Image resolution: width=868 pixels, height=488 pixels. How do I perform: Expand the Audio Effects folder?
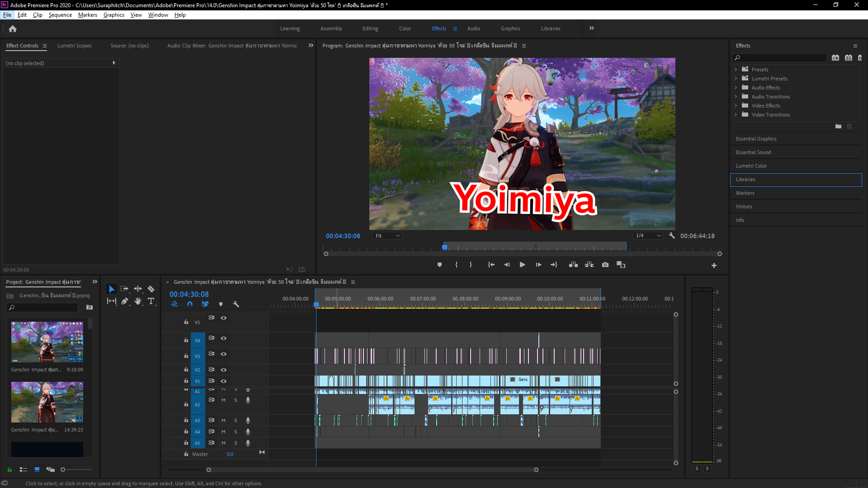pyautogui.click(x=736, y=88)
